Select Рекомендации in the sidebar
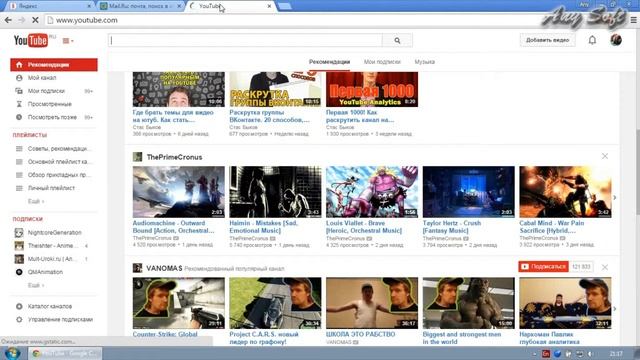This screenshot has width=640, height=360. [54, 65]
